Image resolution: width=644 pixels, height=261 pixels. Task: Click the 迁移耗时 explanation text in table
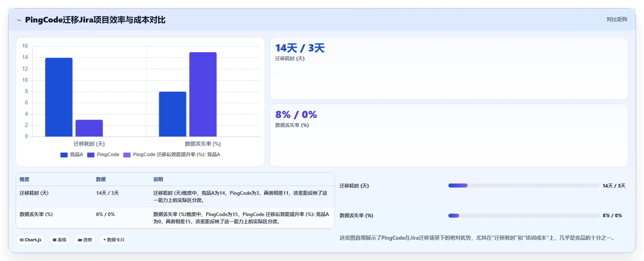[241, 197]
